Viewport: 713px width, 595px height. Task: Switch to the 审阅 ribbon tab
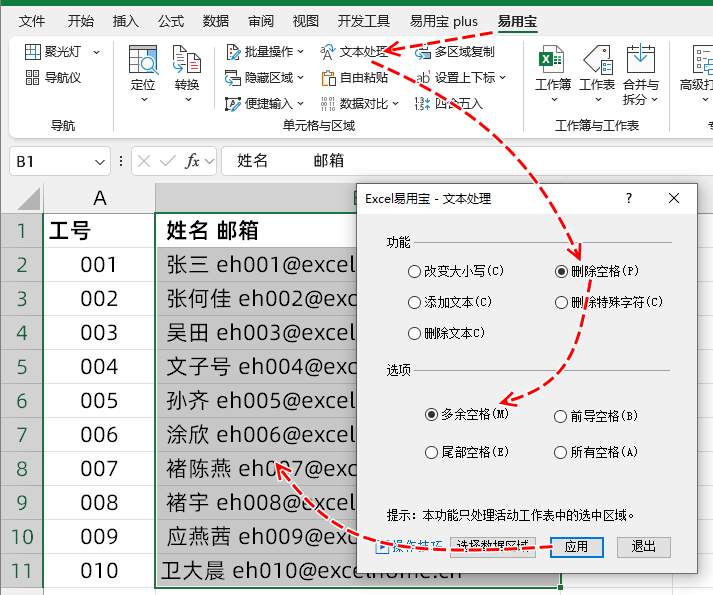click(x=261, y=21)
